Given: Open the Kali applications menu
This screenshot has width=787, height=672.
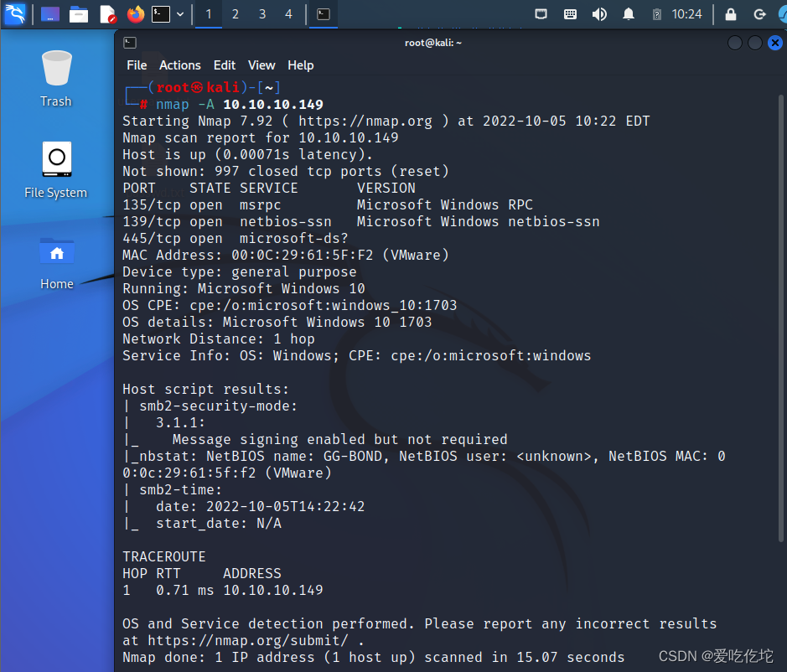Looking at the screenshot, I should click(15, 14).
